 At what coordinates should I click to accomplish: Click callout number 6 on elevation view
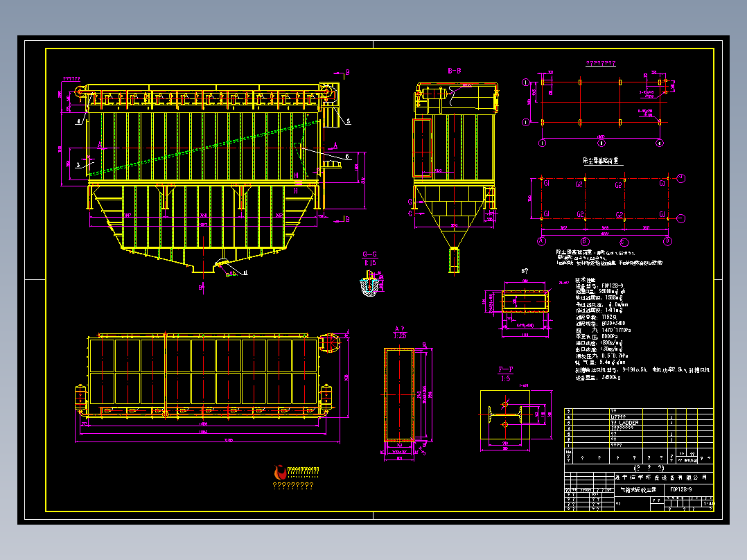point(346,157)
